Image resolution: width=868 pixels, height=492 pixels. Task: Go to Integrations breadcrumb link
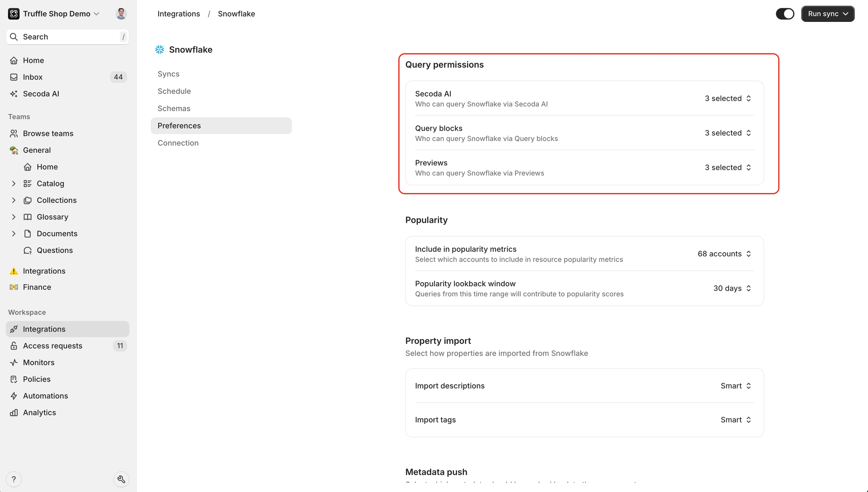tap(179, 14)
